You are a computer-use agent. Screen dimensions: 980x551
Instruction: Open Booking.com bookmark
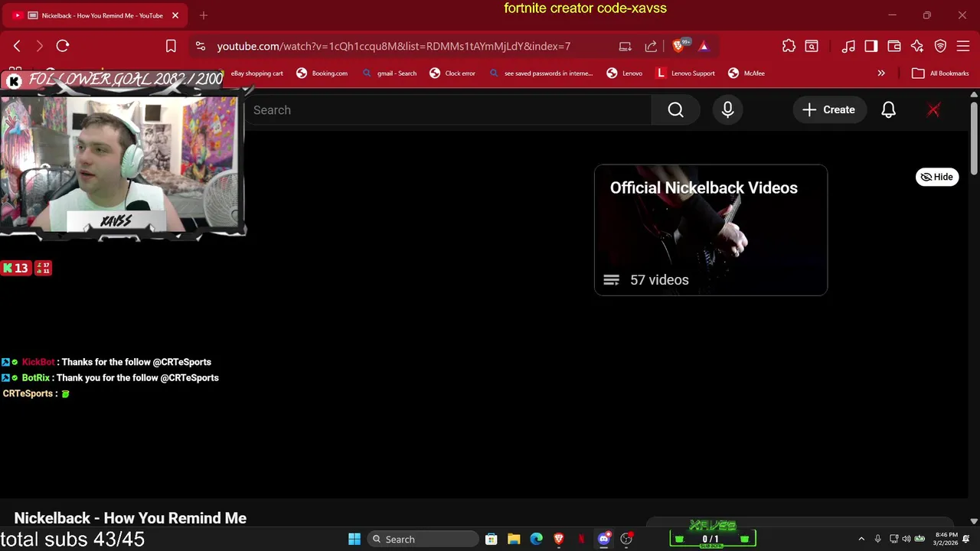pos(322,73)
